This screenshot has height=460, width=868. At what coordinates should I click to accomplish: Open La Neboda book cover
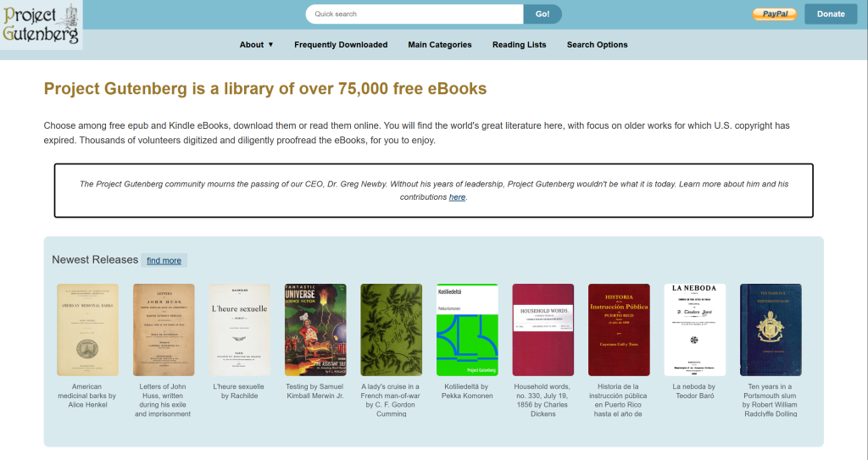694,329
